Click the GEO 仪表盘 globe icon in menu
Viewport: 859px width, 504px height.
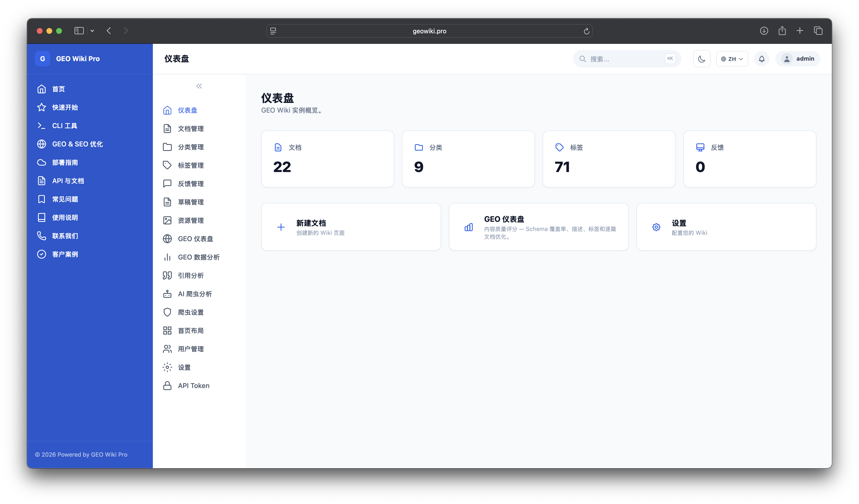coord(167,239)
